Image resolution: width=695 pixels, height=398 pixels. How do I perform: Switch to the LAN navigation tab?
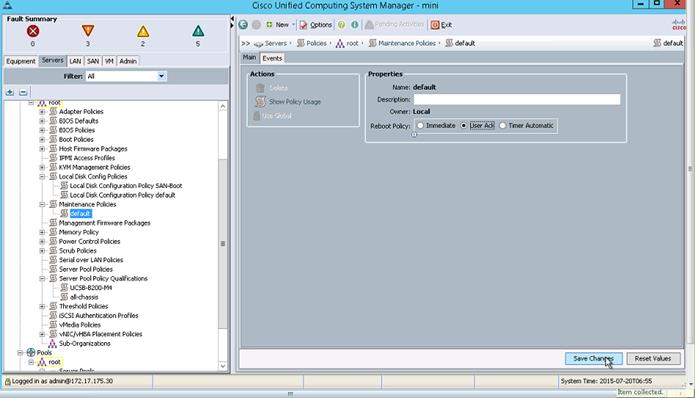[75, 61]
